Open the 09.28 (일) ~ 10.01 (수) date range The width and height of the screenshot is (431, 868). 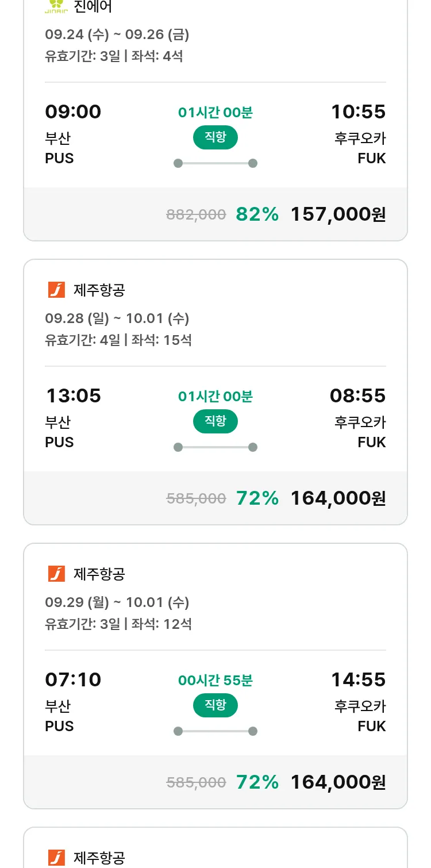point(117,318)
